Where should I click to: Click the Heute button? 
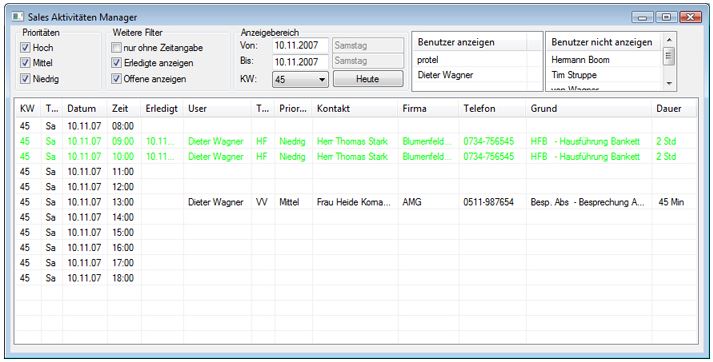click(368, 79)
